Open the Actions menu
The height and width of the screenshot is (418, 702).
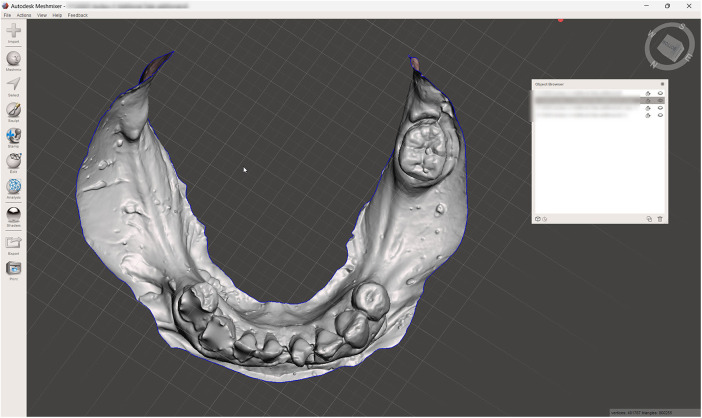(24, 15)
